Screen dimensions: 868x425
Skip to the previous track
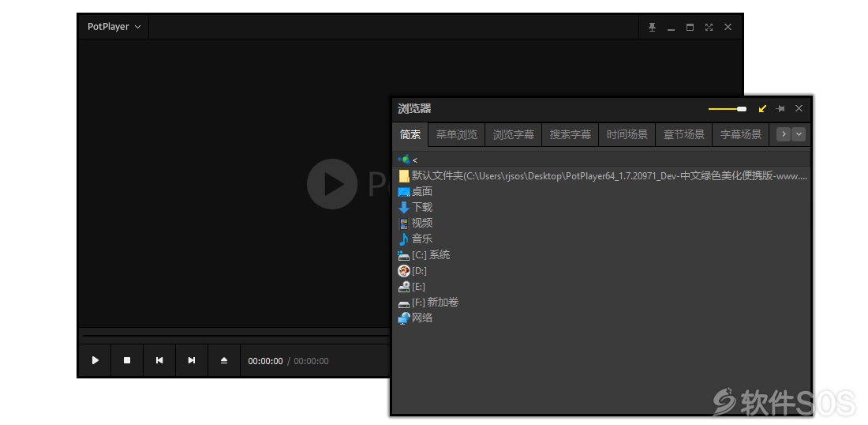point(159,360)
